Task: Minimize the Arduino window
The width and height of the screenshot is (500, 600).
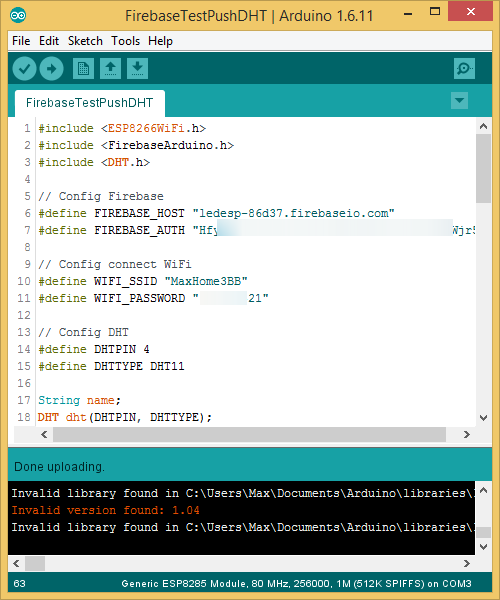Action: [x=408, y=13]
